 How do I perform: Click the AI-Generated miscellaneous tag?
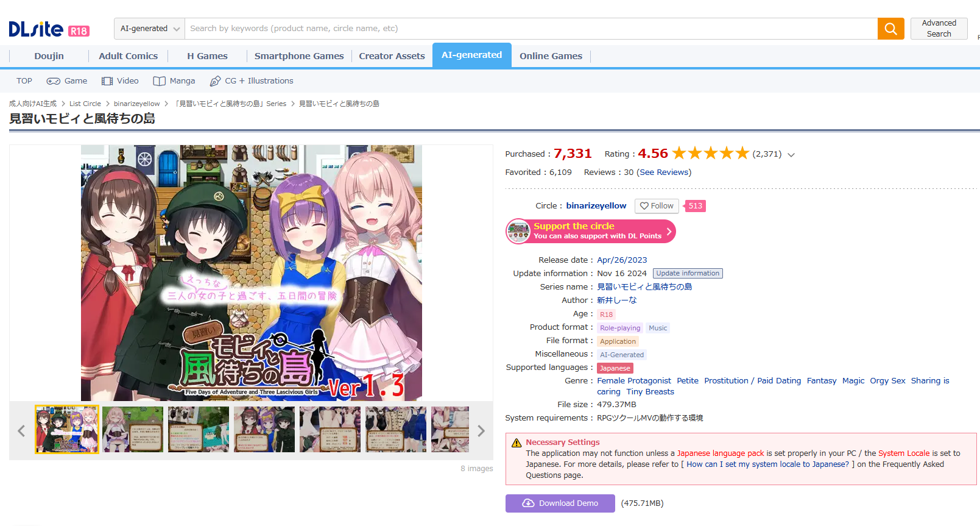click(x=621, y=355)
